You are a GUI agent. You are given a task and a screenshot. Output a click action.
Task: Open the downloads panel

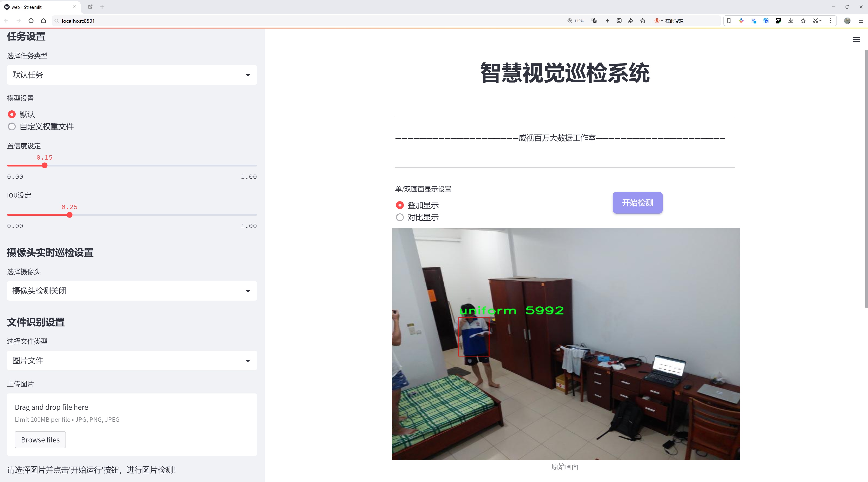coord(791,21)
